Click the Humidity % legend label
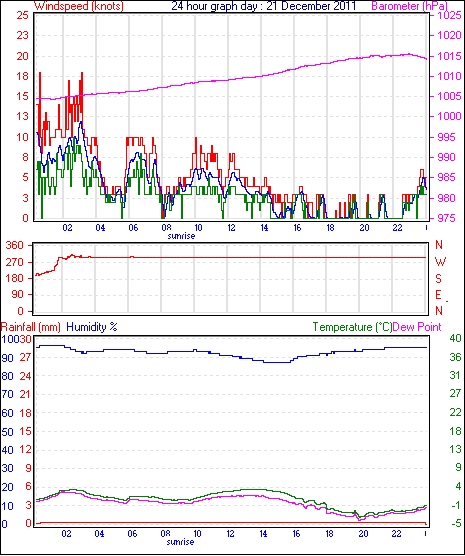Screen dimensions: 465x556 tap(92, 327)
